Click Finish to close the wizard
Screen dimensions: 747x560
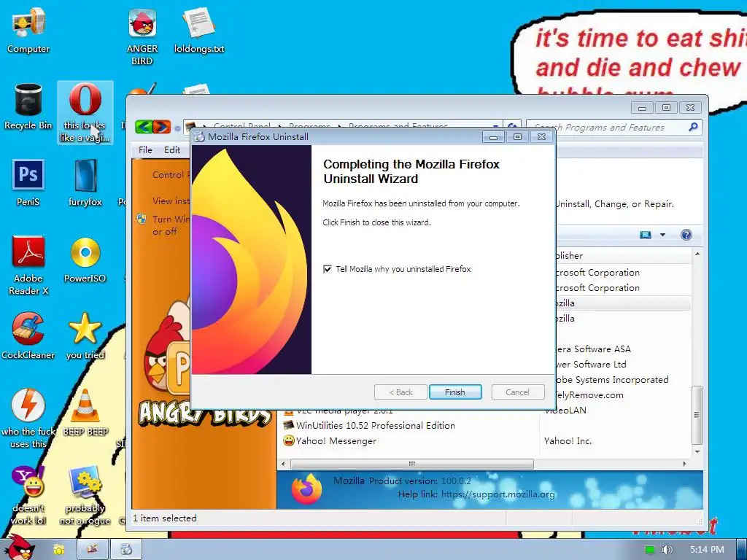coord(455,392)
